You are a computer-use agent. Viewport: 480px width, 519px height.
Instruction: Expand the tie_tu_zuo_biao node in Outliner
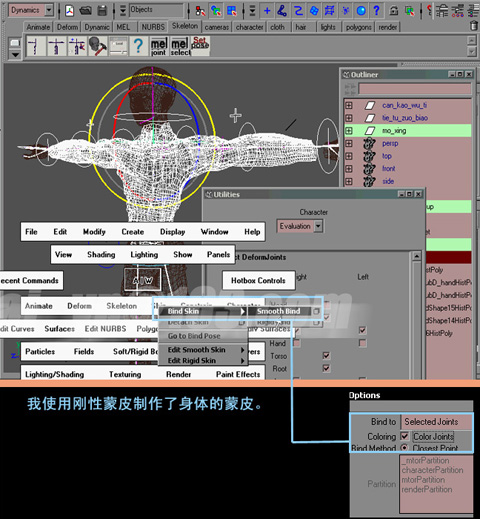(x=349, y=118)
